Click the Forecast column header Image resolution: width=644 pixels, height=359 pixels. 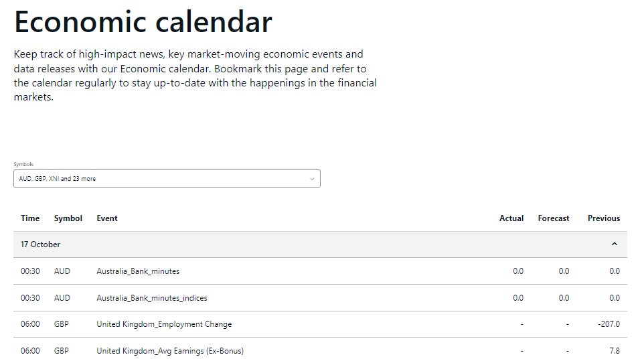[554, 218]
